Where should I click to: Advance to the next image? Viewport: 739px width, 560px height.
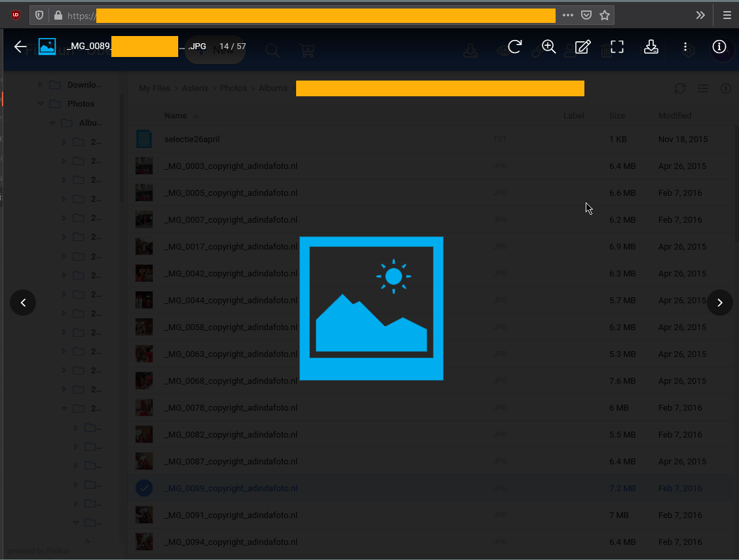720,303
